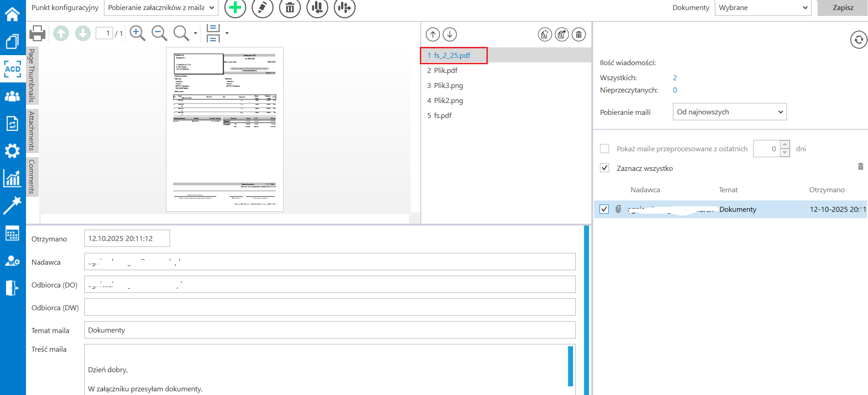This screenshot has width=868, height=395.
Task: Expand the magnifier zoom options arrow
Action: click(196, 33)
